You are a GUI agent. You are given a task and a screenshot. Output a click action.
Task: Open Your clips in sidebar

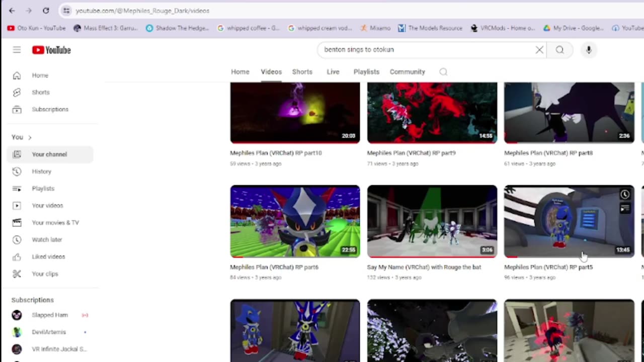tap(50, 274)
